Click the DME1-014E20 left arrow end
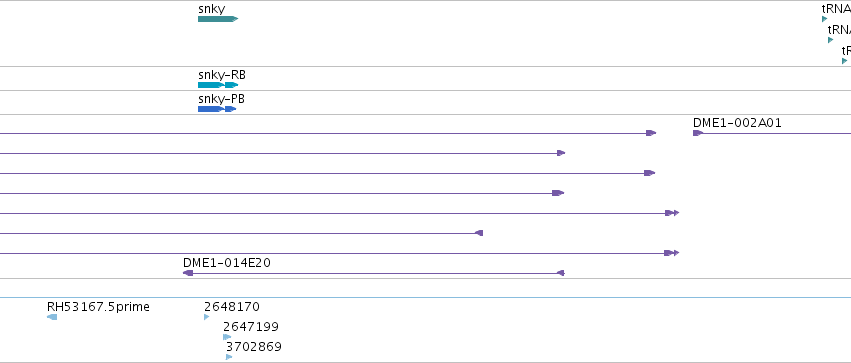The width and height of the screenshot is (851, 363). 188,273
